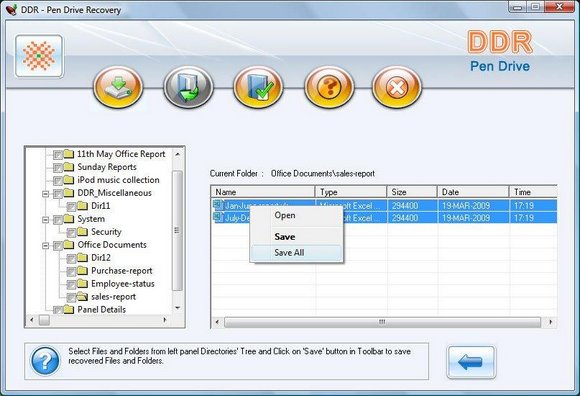Image resolution: width=580 pixels, height=396 pixels.
Task: Tick the Employee-status folder checkbox
Action: (71, 284)
